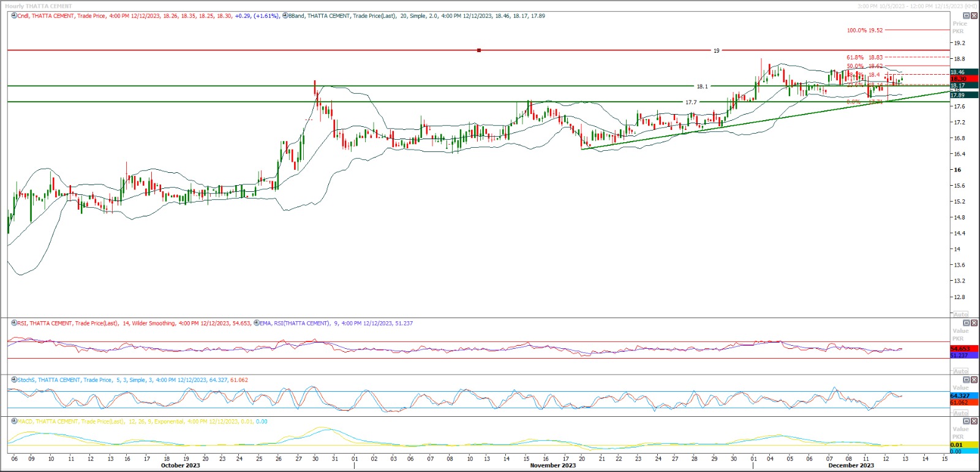Click the clock icon before the EMA legend
The width and height of the screenshot is (980, 472).
257,323
